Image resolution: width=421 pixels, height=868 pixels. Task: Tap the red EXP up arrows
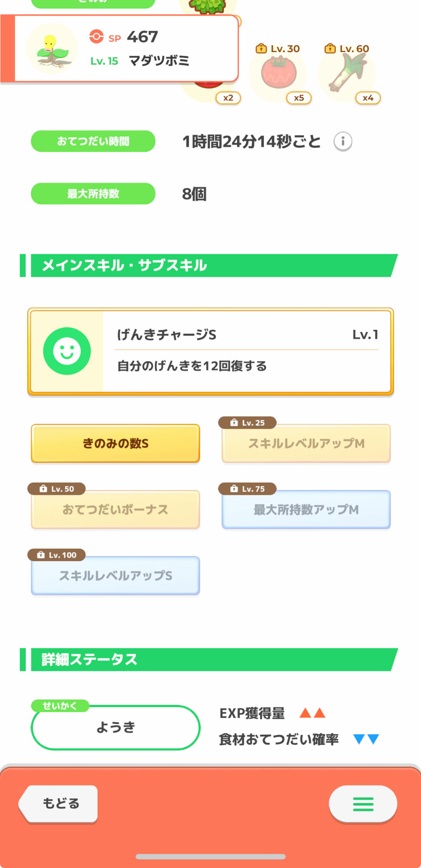pos(312,713)
